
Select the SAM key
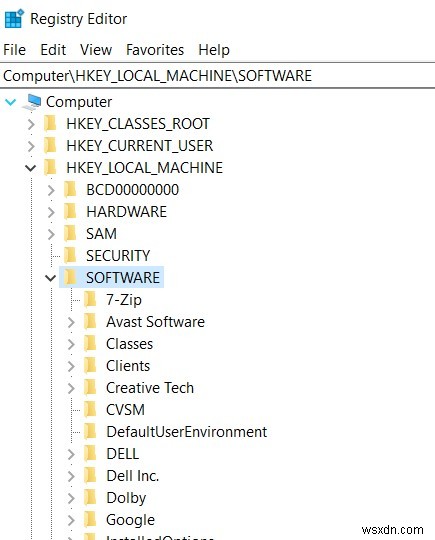101,234
